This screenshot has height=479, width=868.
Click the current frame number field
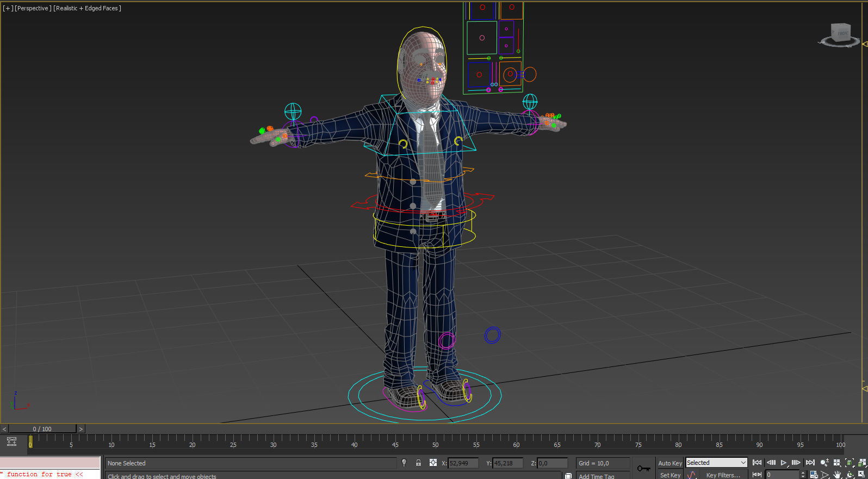click(782, 475)
